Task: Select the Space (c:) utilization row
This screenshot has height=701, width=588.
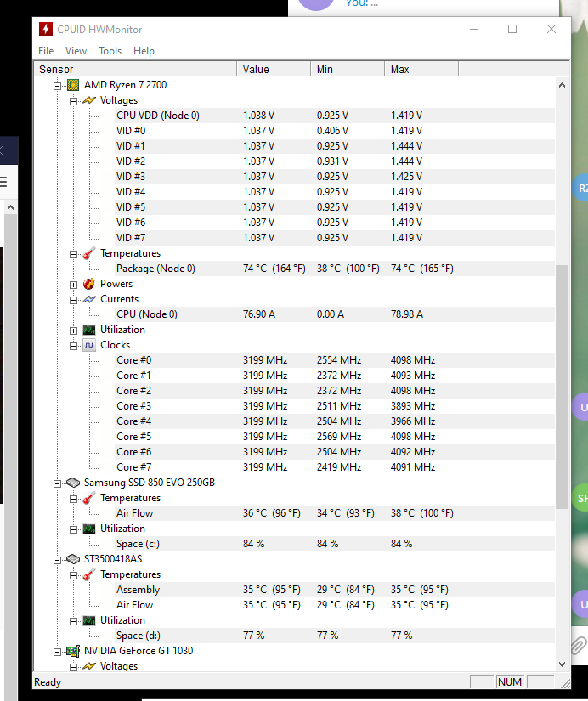Action: click(335, 544)
